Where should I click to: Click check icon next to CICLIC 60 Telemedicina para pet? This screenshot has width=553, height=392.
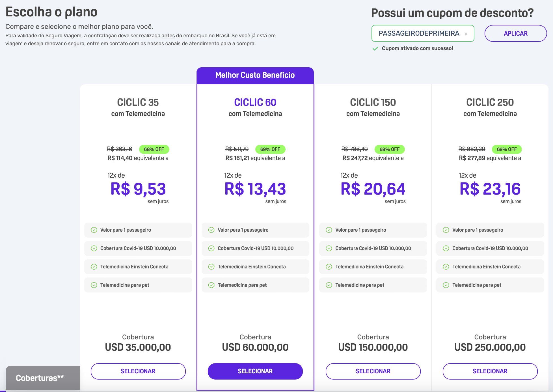click(x=211, y=285)
